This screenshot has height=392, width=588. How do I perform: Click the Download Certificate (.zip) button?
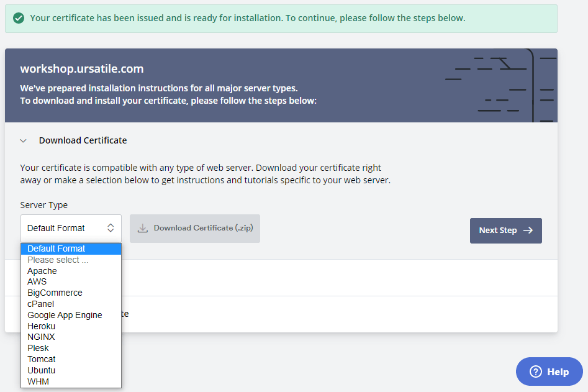pyautogui.click(x=195, y=228)
